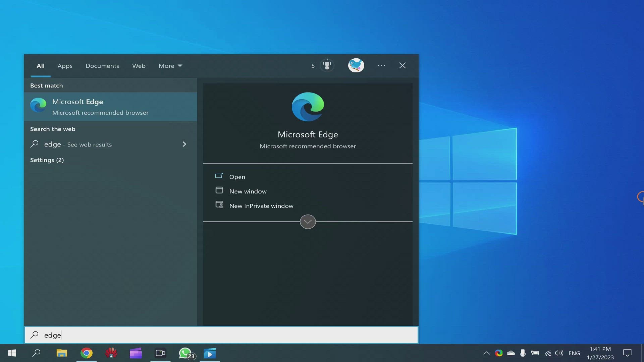Image resolution: width=644 pixels, height=362 pixels.
Task: Click the search box containing edge
Action: (x=221, y=335)
